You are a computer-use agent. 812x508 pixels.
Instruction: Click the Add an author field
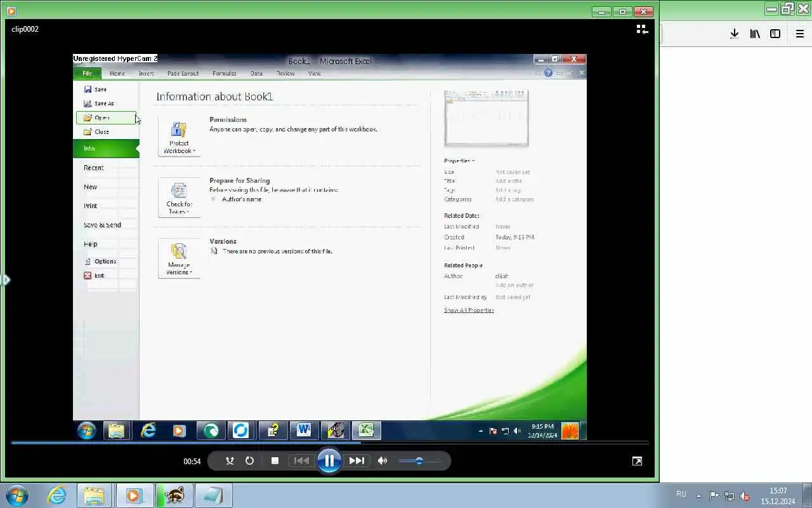[514, 285]
